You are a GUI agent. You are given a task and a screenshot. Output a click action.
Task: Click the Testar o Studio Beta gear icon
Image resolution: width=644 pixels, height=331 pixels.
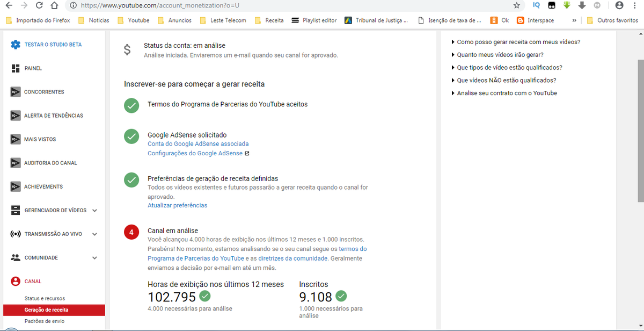coord(16,45)
